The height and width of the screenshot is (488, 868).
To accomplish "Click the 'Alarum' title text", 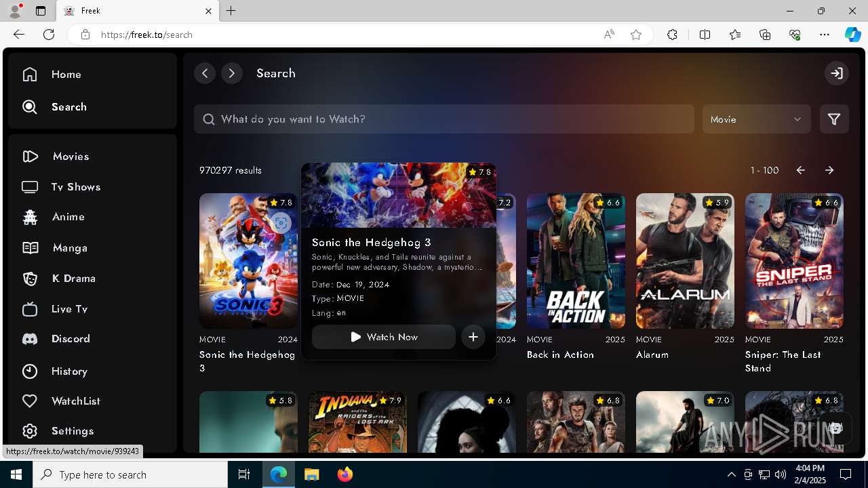I will click(x=652, y=354).
